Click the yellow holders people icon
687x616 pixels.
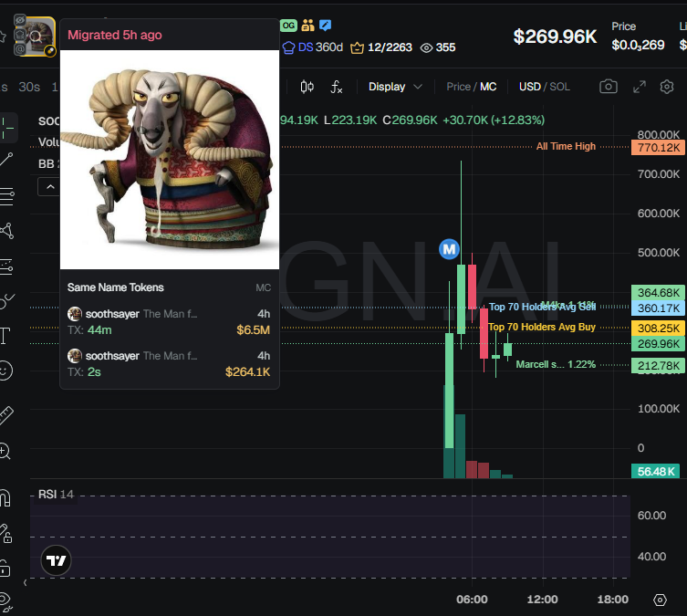tap(307, 26)
